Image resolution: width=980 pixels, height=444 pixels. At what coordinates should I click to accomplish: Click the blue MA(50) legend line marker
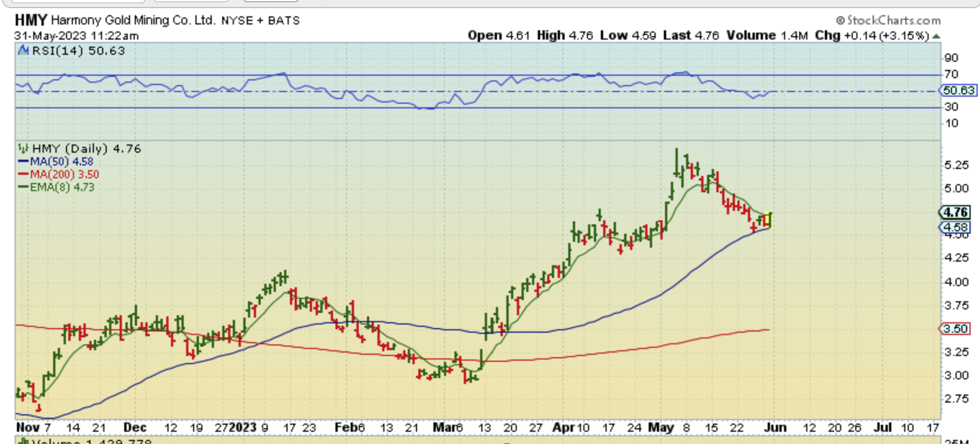[x=24, y=161]
